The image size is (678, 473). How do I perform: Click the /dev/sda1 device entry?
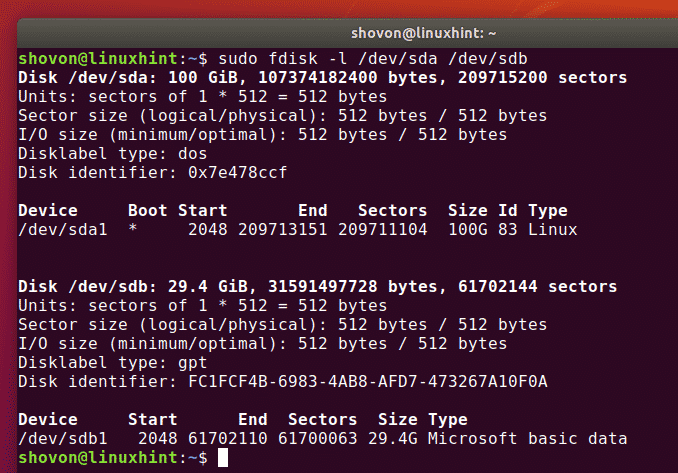62,229
